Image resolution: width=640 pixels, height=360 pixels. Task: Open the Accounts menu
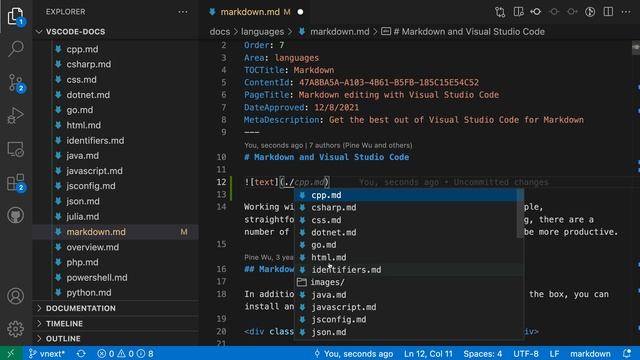(x=16, y=296)
